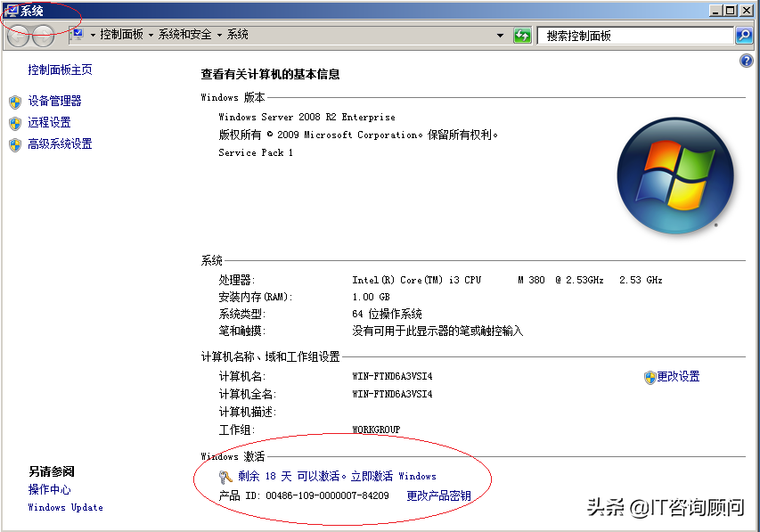Open 高级系统设置 link
Viewport: 760px width, 532px height.
[x=60, y=143]
